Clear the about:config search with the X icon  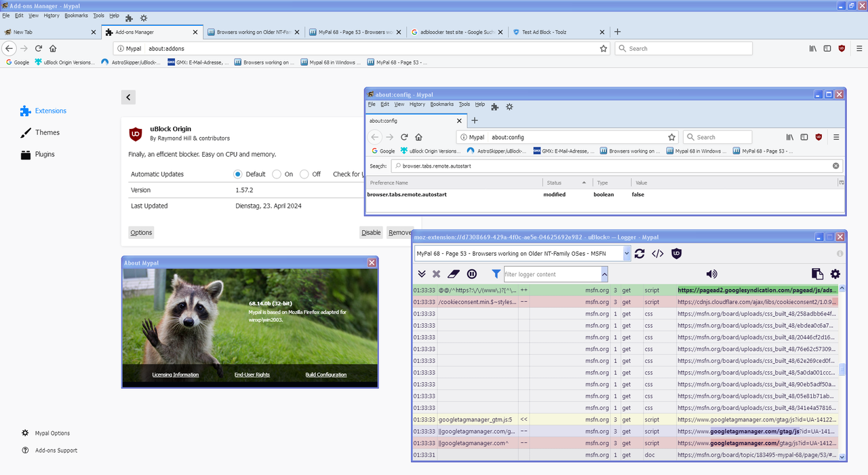835,166
